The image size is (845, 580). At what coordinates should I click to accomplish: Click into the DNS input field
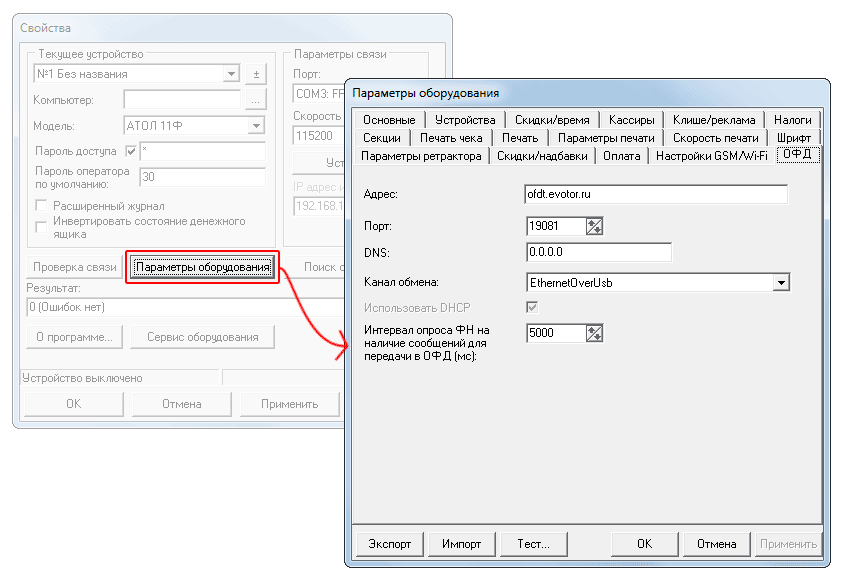click(598, 252)
